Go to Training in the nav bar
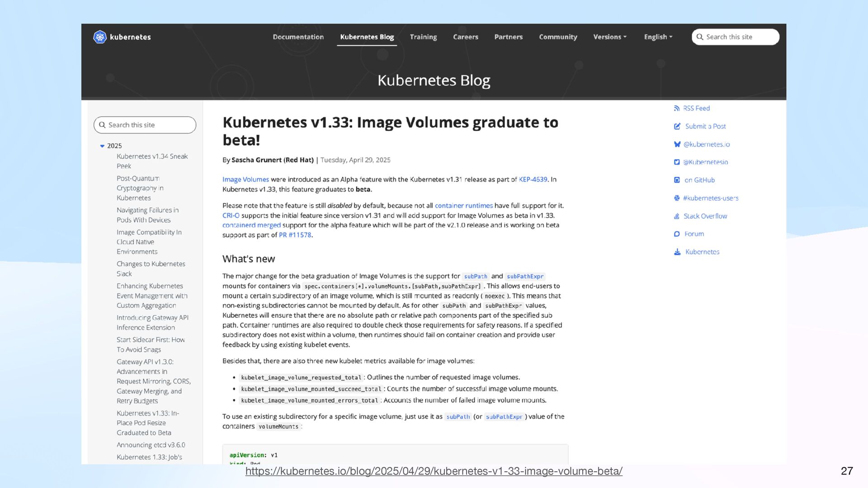The image size is (868, 488). [423, 37]
